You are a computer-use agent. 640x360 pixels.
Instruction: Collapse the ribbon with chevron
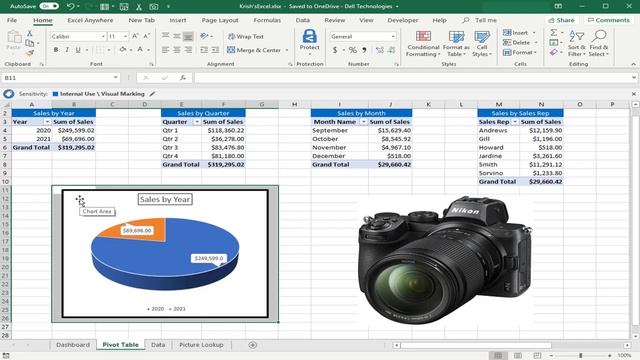click(633, 64)
